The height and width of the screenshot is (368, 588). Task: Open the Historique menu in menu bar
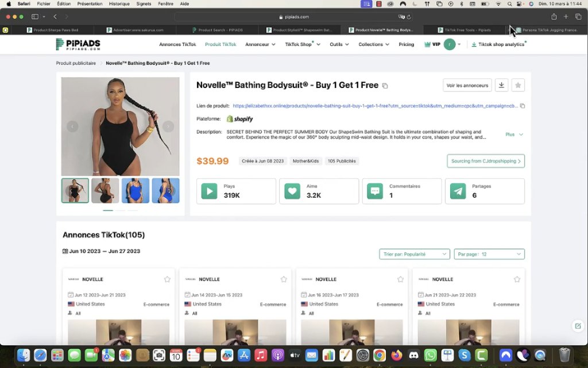[119, 4]
